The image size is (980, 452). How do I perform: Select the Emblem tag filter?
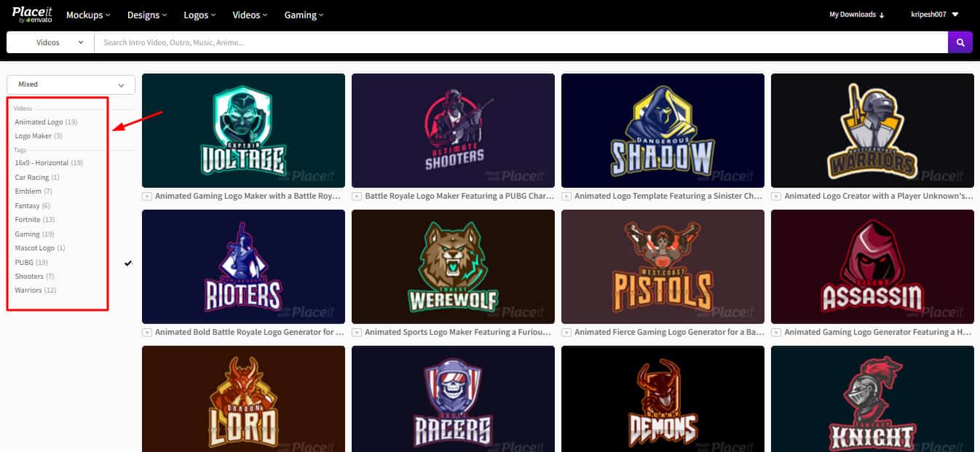tap(33, 191)
